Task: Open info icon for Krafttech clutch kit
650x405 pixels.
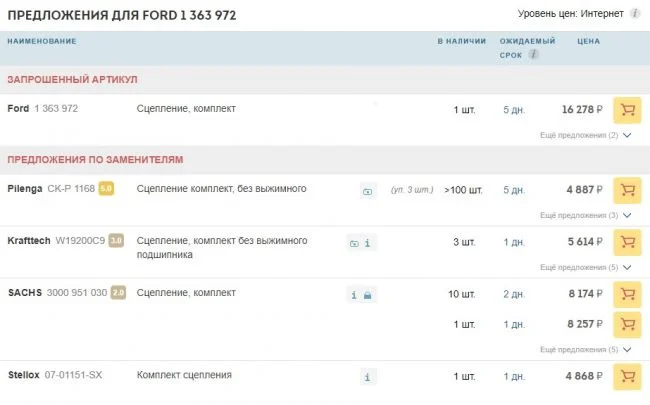Action: [368, 242]
